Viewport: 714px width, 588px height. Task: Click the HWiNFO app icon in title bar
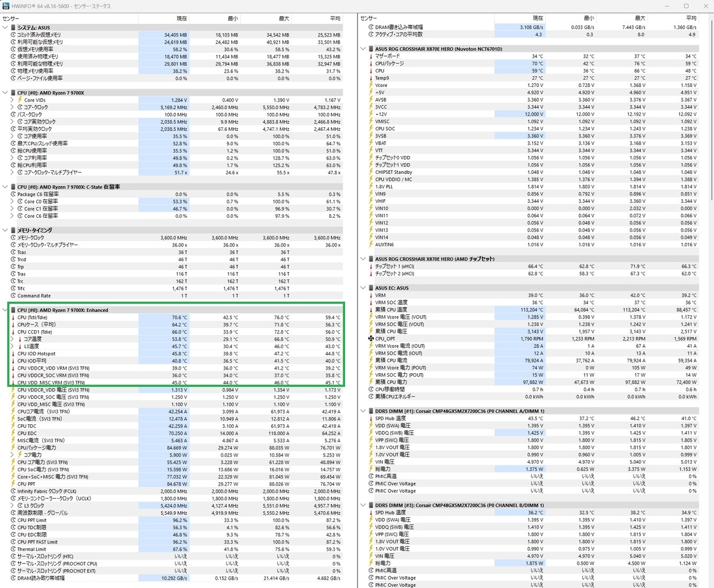(x=6, y=6)
